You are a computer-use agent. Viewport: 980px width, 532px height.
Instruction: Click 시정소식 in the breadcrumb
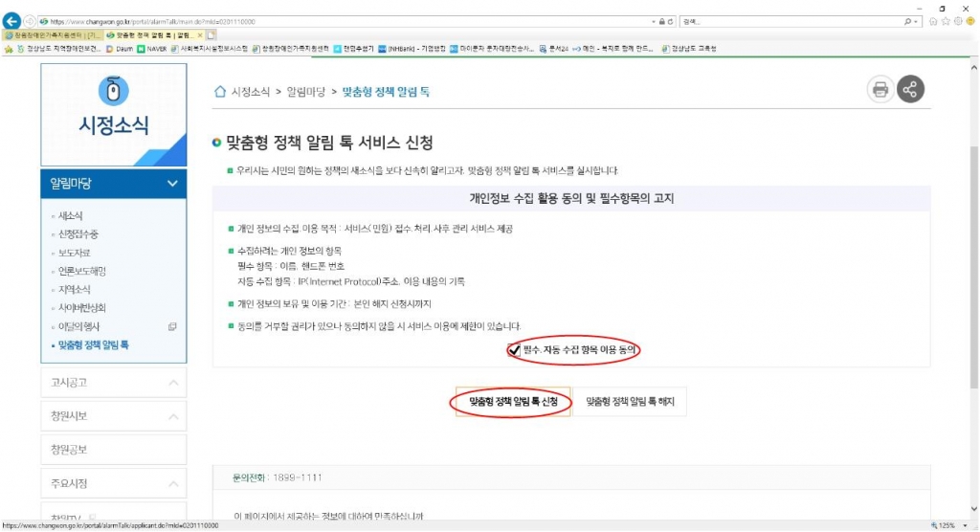coord(251,92)
